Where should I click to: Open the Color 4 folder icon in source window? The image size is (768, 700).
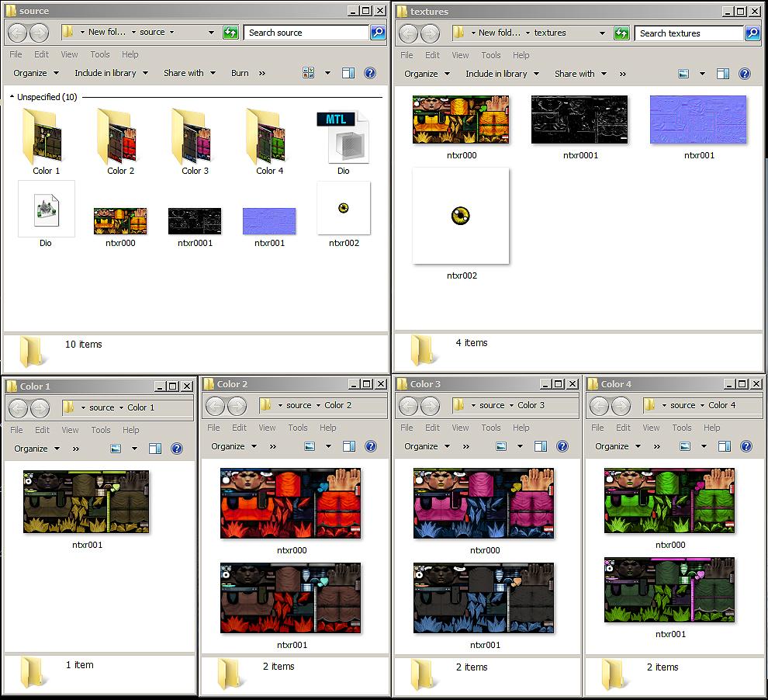pyautogui.click(x=266, y=137)
